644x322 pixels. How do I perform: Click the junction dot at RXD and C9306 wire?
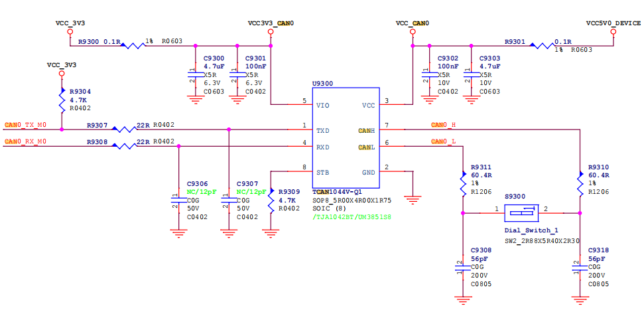click(178, 145)
